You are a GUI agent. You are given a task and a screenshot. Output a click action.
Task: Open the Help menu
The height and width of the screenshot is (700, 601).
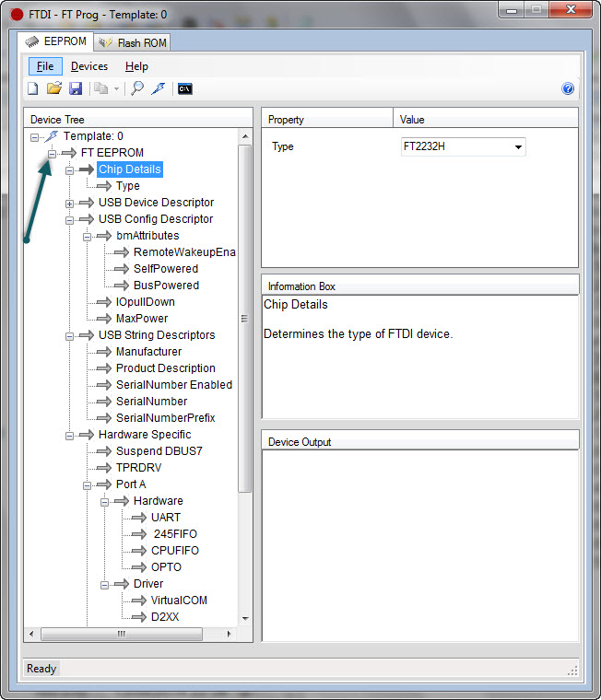pyautogui.click(x=136, y=66)
